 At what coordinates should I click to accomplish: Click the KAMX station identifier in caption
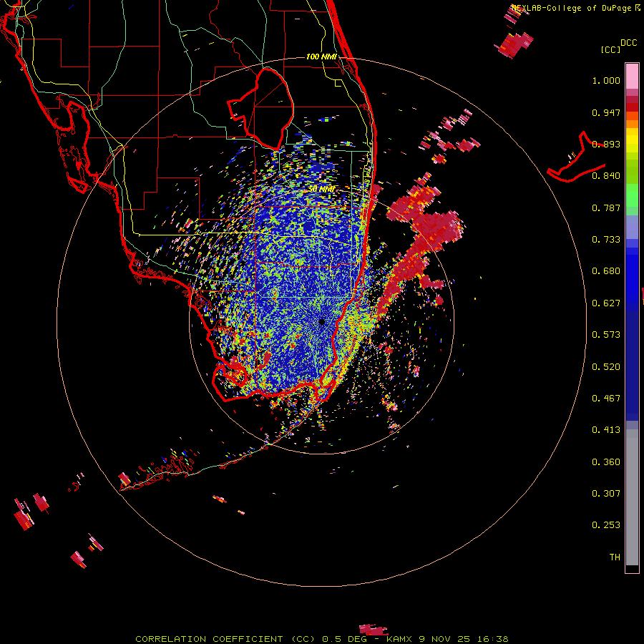tap(399, 639)
